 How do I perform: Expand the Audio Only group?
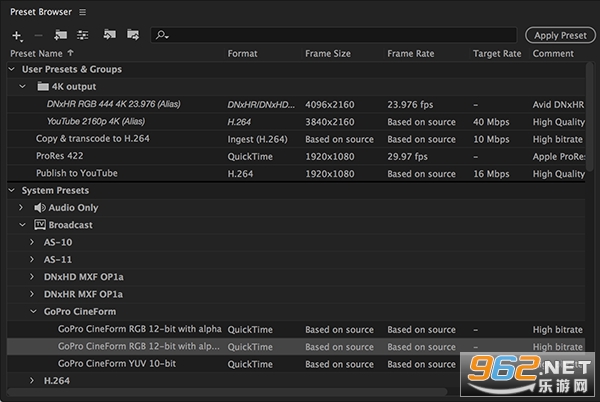click(x=21, y=207)
